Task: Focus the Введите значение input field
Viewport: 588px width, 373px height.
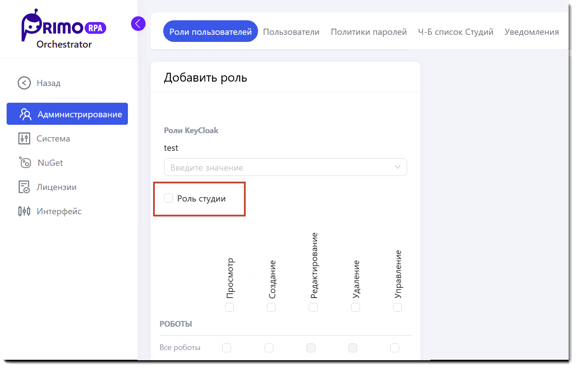Action: pos(278,168)
